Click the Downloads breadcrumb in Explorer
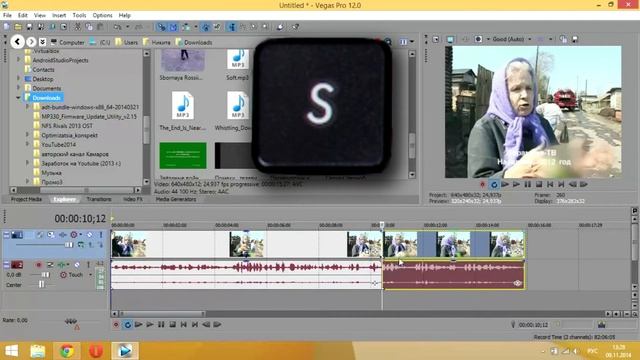 [198, 42]
